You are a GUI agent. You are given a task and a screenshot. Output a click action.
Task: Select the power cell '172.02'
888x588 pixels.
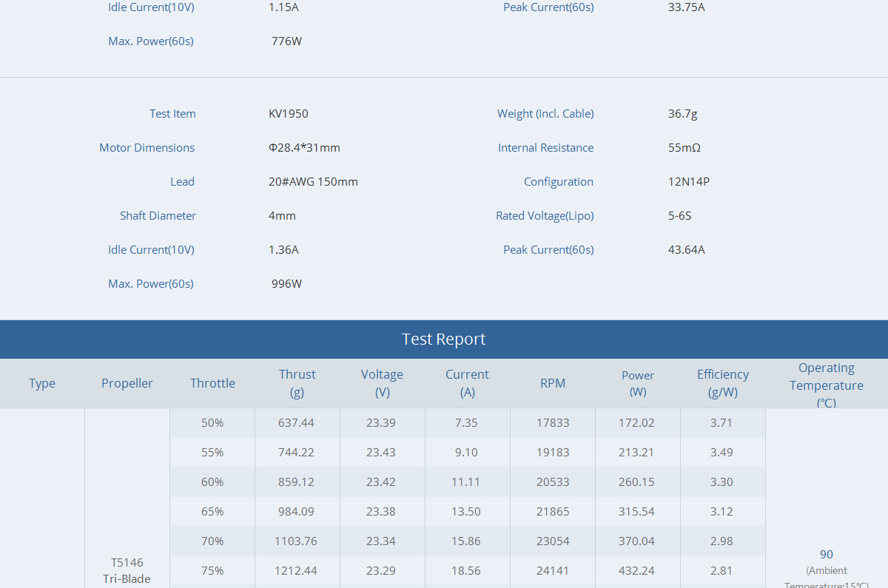638,423
